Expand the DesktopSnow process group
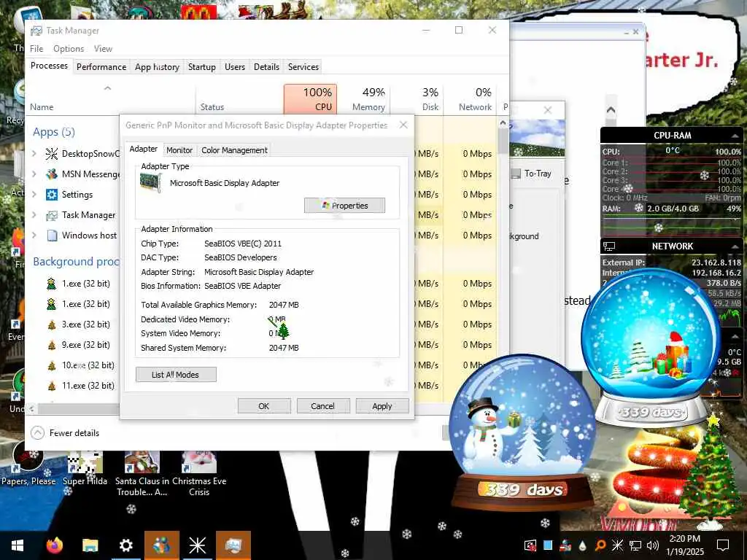 pos(34,154)
